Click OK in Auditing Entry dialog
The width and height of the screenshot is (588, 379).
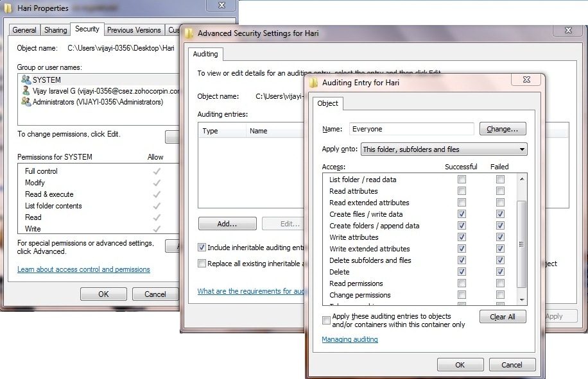click(x=460, y=365)
